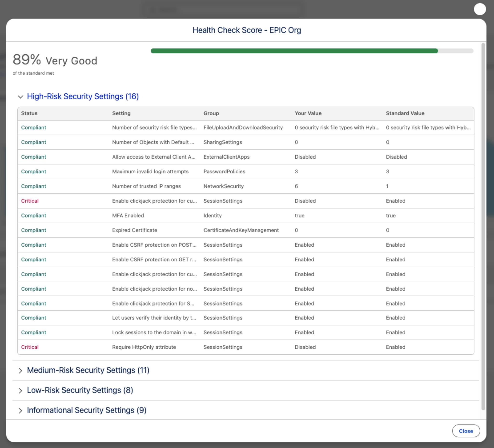Click Compliant status on Expired Certificate row

34,230
